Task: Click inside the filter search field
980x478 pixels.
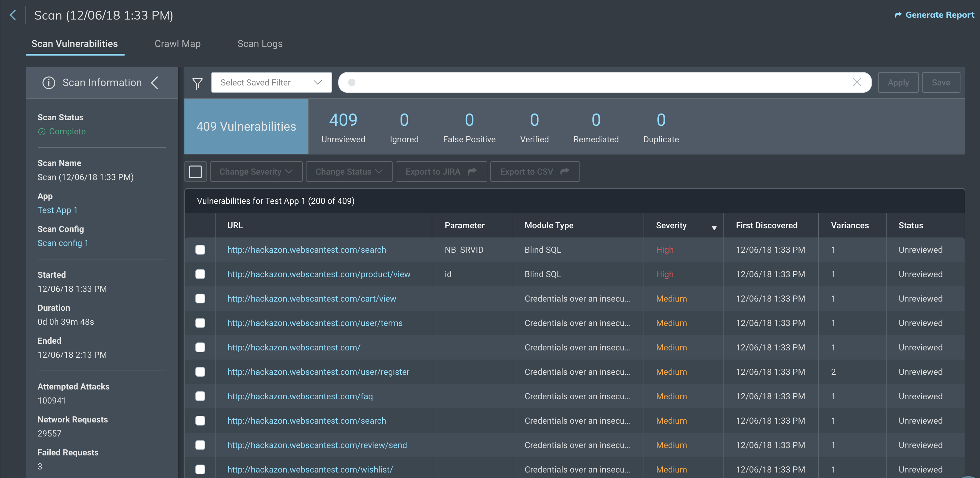Action: (x=605, y=82)
